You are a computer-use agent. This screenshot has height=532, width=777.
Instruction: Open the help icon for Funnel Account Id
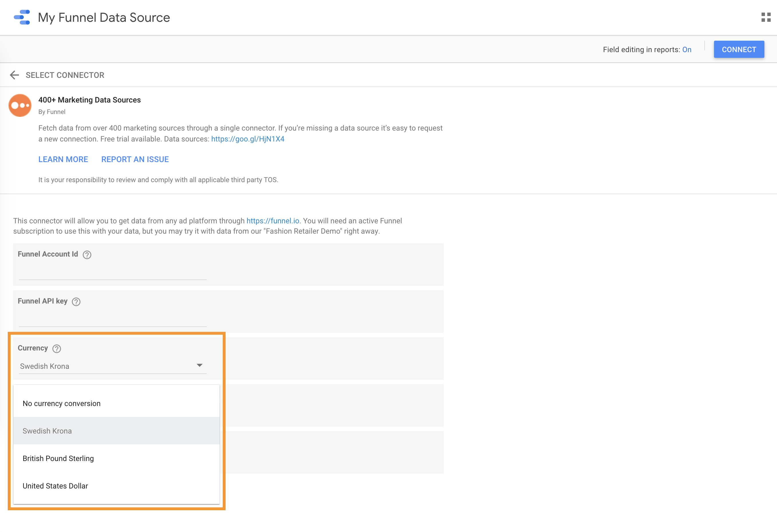pyautogui.click(x=87, y=255)
